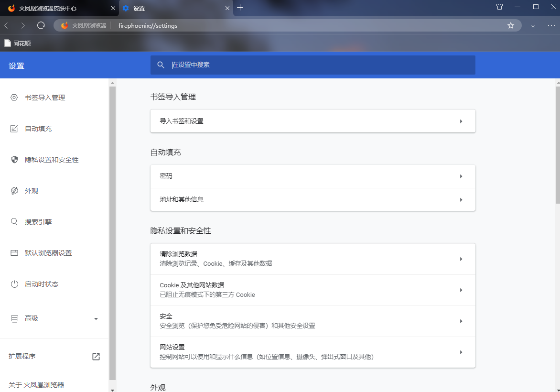
Task: Select the 搜索引擎 magnifier icon
Action: [14, 221]
